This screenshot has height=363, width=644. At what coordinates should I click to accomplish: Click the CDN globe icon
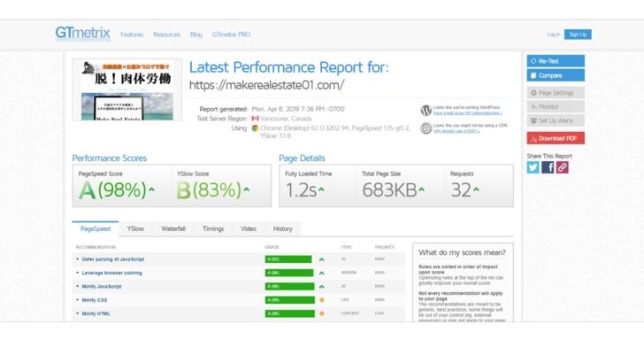tap(425, 128)
